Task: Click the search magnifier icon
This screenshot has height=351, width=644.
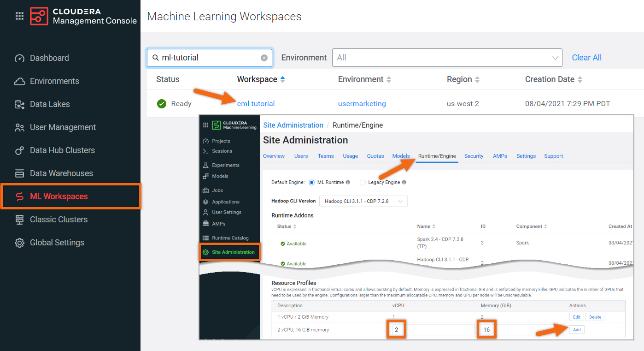Action: pyautogui.click(x=156, y=58)
